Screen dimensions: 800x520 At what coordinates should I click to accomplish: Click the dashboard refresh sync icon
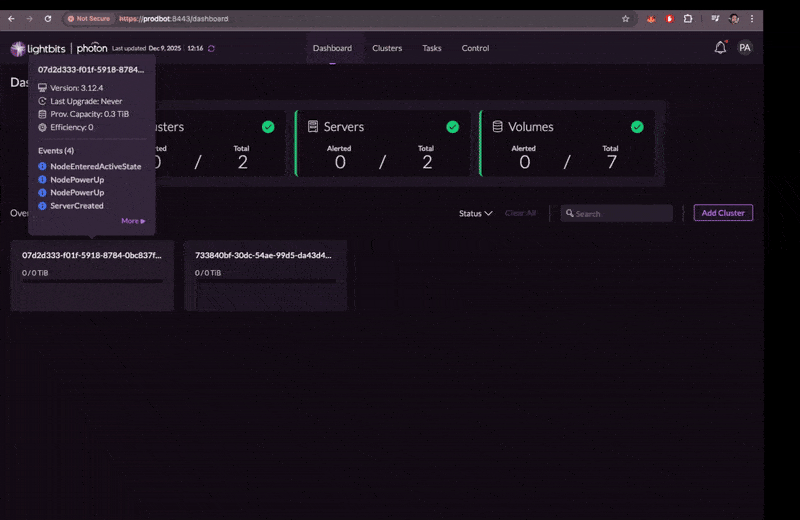point(211,48)
